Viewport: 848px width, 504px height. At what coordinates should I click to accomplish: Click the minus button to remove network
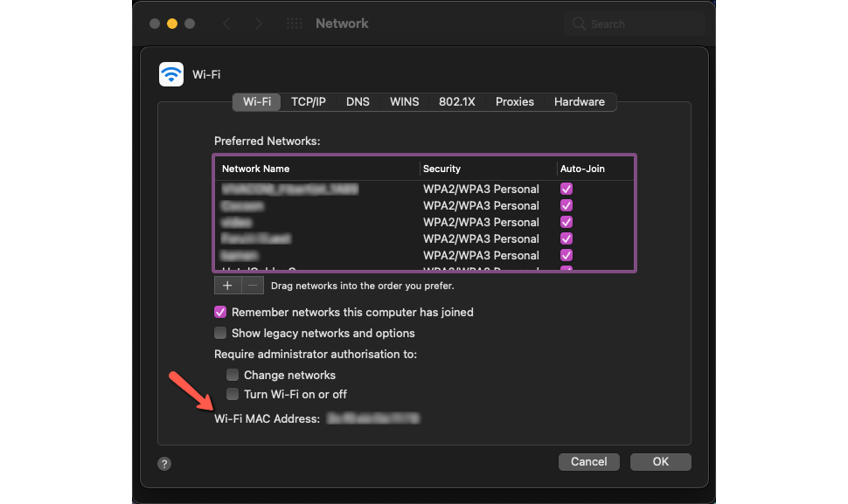[252, 286]
